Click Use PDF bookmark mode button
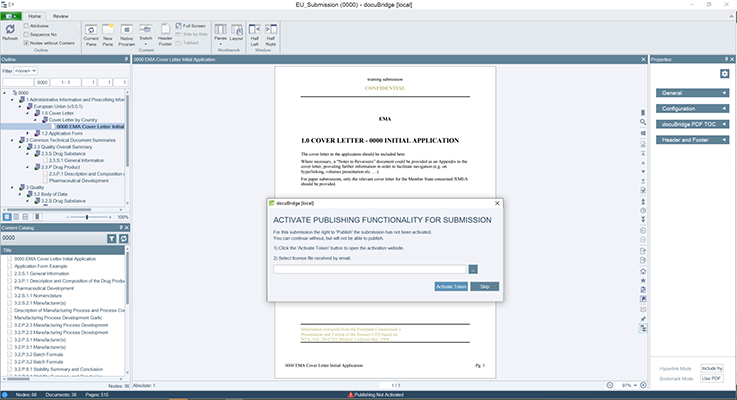 tap(712, 378)
